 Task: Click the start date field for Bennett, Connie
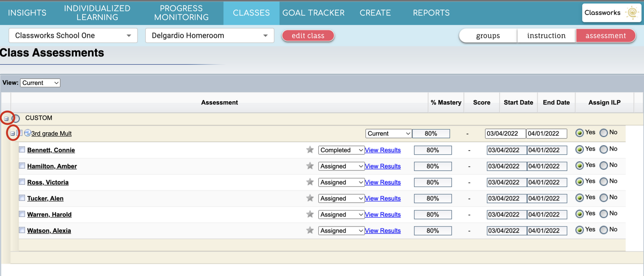click(507, 150)
